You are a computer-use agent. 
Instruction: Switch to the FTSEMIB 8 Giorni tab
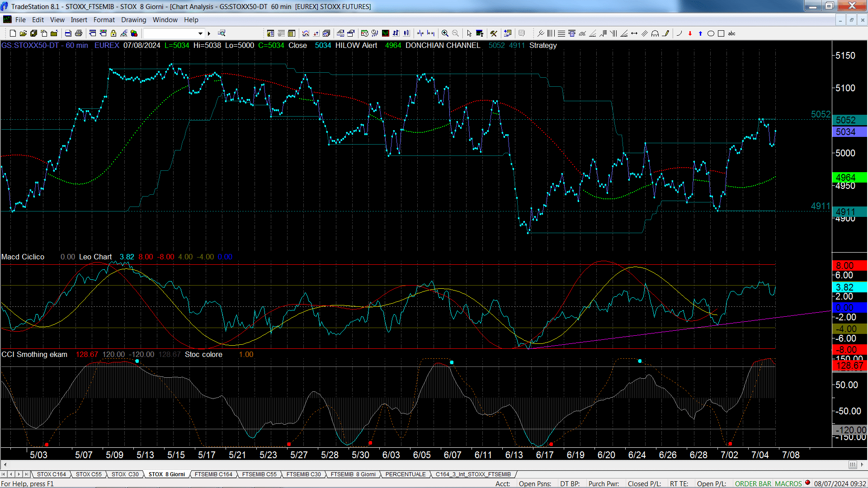click(x=353, y=474)
